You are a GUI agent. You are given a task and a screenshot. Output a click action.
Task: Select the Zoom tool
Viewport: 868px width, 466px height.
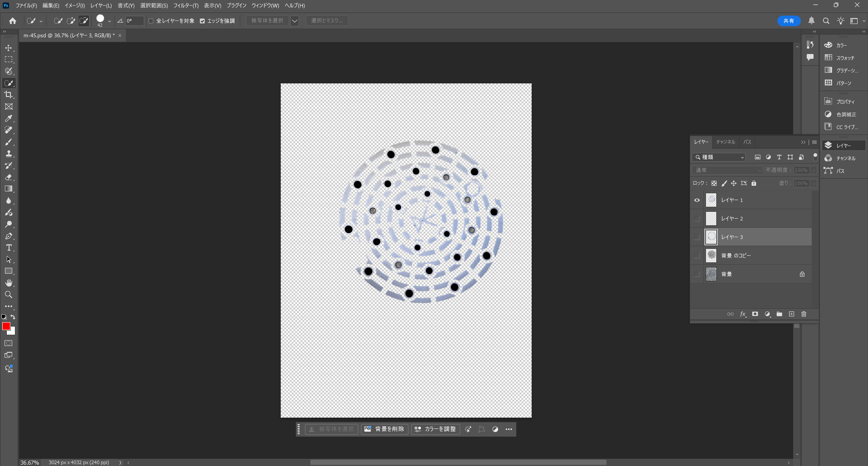coord(8,294)
